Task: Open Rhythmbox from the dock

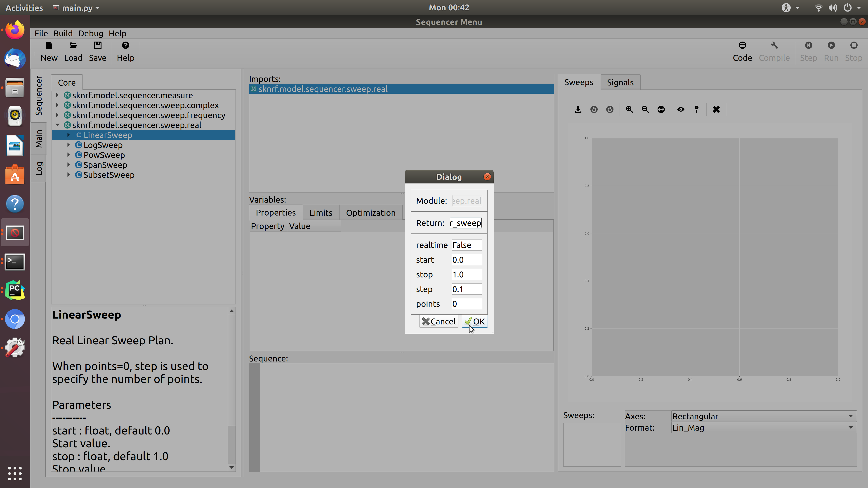Action: tap(15, 116)
